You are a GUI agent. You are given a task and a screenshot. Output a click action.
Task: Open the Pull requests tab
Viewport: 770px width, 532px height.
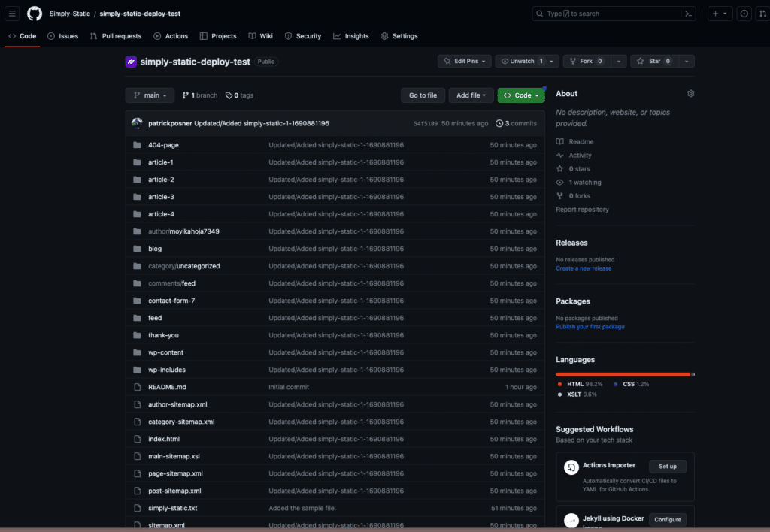click(x=116, y=36)
